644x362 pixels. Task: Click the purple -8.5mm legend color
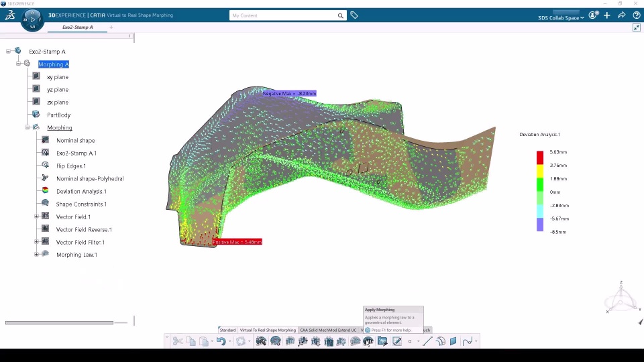(x=539, y=225)
